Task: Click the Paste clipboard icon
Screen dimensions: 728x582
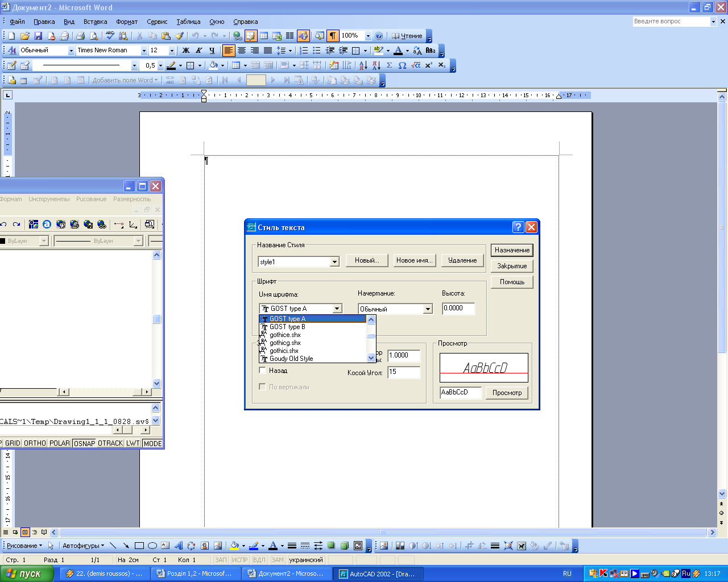Action: click(166, 36)
